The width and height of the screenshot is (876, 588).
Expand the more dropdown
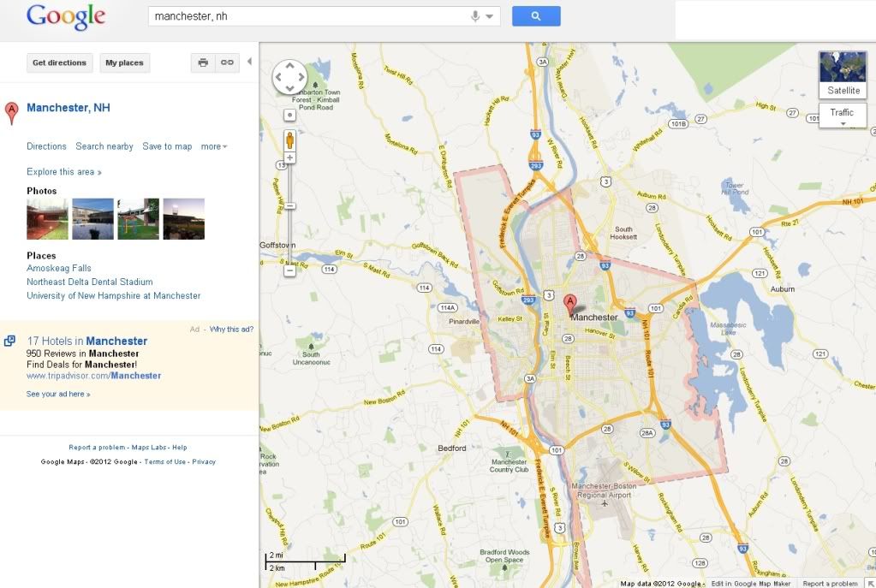(214, 146)
